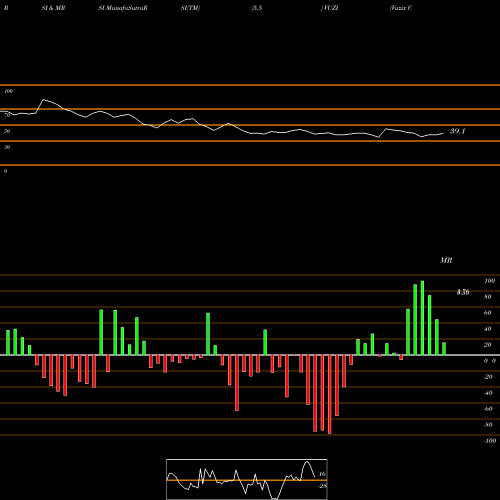Open the mini line chart thumbnail at the bottom
The height and width of the screenshot is (500, 500).
click(x=247, y=479)
